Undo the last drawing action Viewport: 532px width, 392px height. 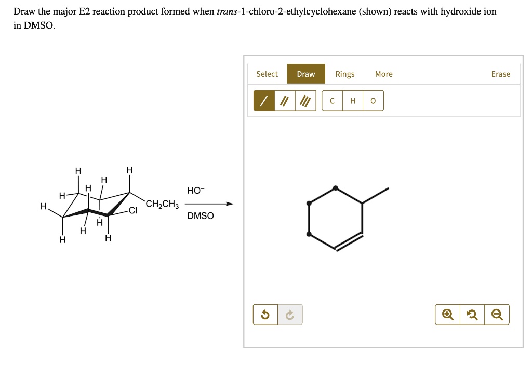(265, 314)
